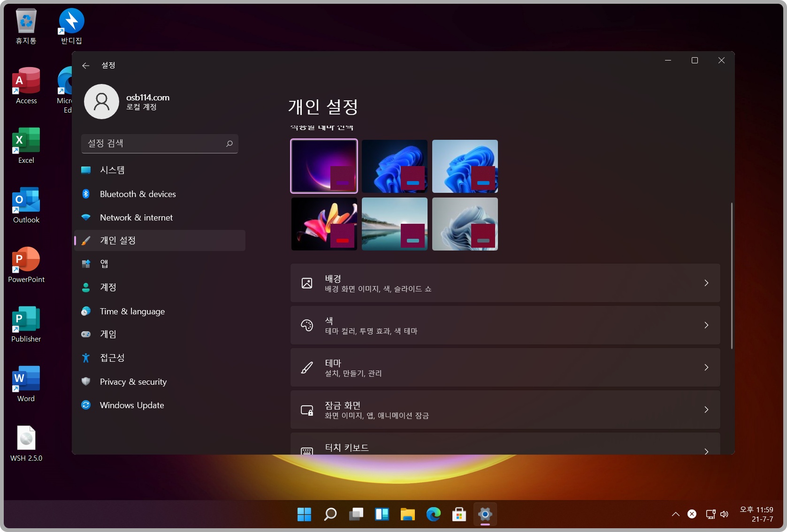Click the back arrow in Settings
This screenshot has height=532, width=787.
coord(85,65)
